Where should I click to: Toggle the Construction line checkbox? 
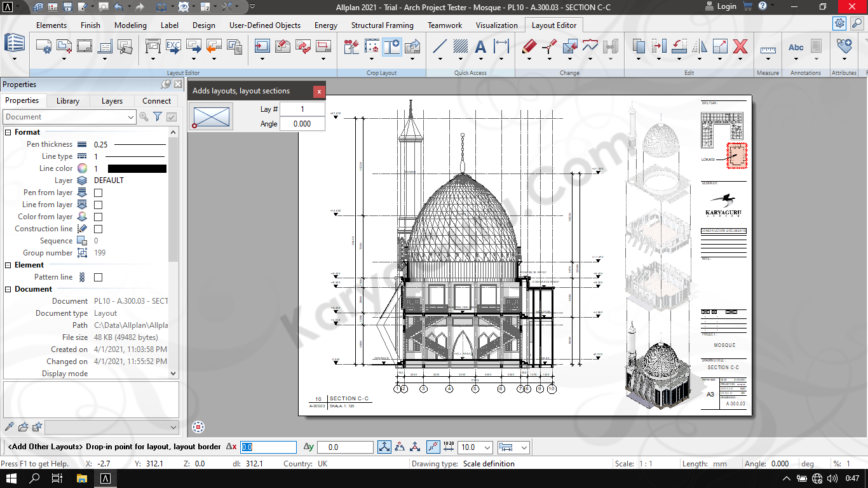point(98,229)
